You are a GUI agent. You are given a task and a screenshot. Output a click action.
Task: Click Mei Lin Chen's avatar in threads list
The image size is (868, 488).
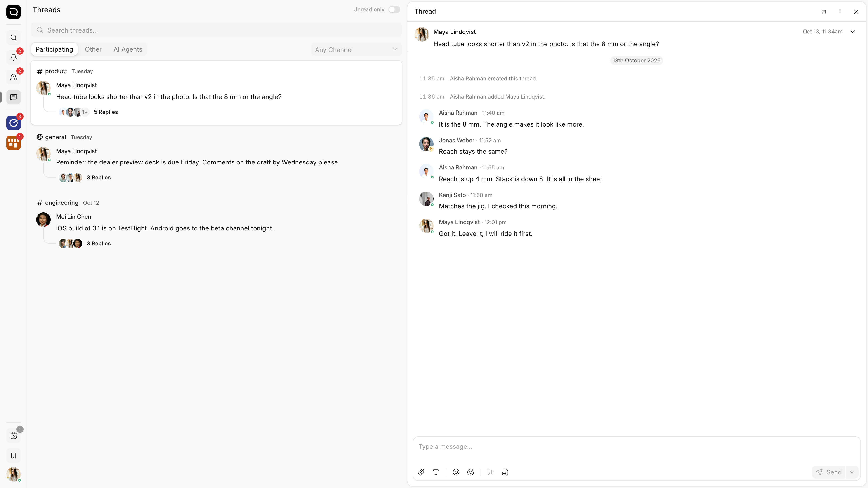point(43,220)
